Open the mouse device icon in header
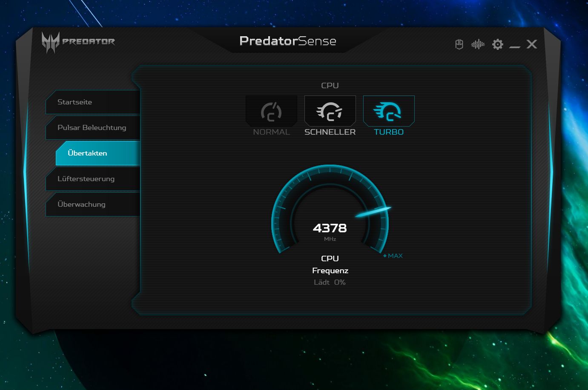 [459, 44]
